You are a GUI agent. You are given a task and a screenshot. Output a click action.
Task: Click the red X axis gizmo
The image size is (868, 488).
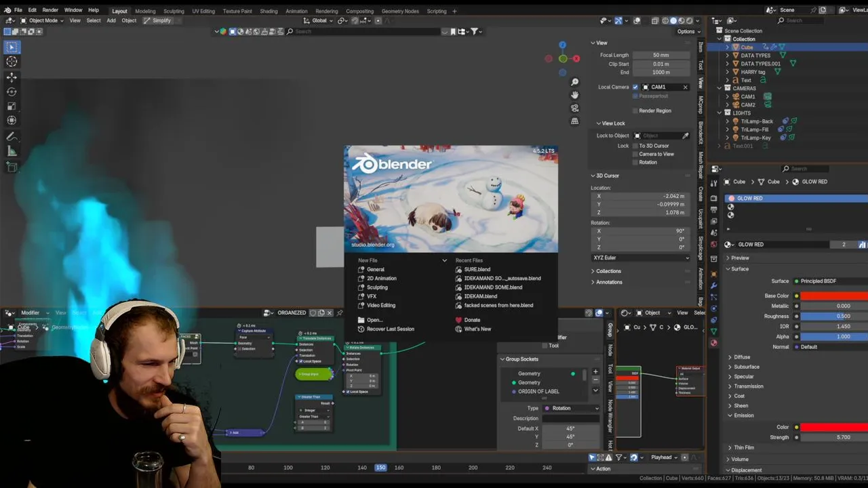click(576, 58)
